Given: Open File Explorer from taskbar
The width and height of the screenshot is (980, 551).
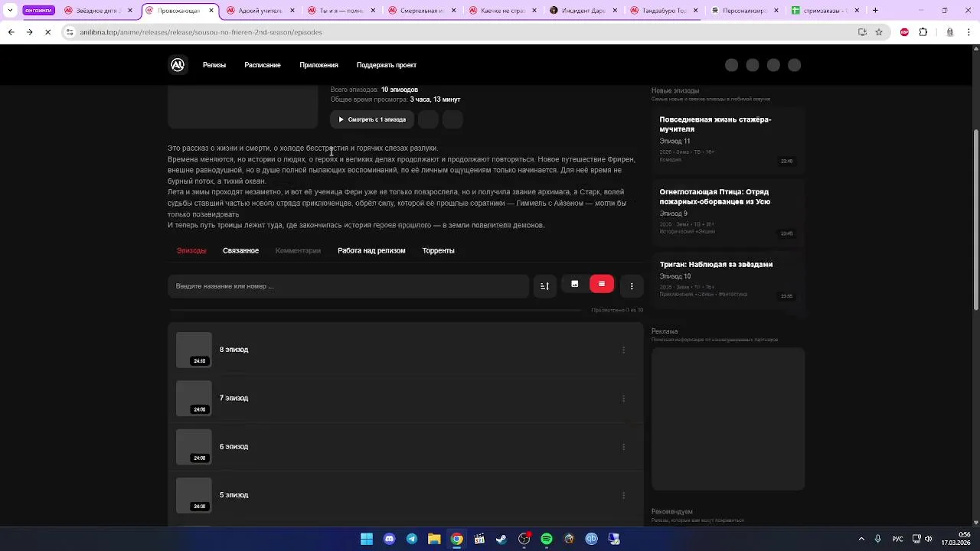Looking at the screenshot, I should point(434,539).
